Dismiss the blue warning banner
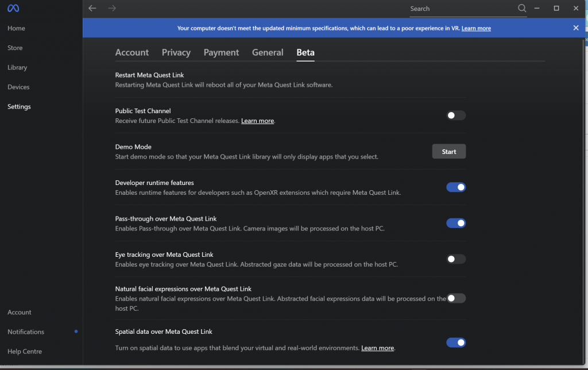Image resolution: width=588 pixels, height=370 pixels. (575, 28)
